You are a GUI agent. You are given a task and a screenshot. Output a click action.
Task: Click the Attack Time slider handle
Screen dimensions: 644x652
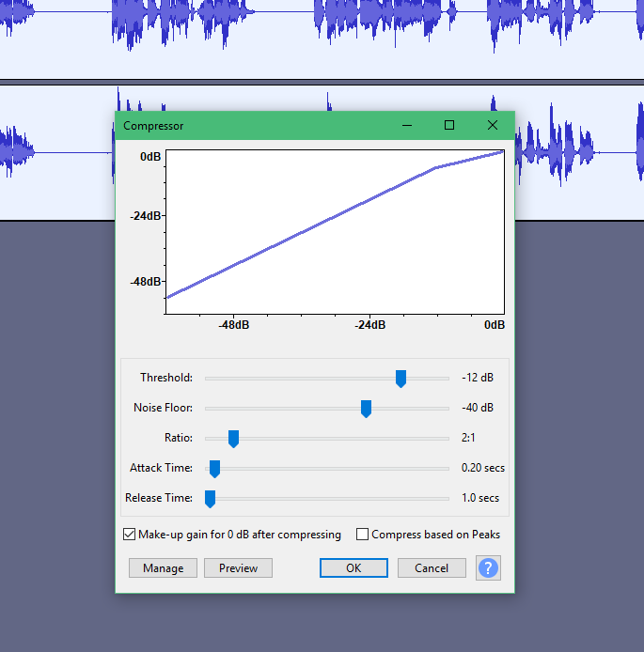click(214, 469)
